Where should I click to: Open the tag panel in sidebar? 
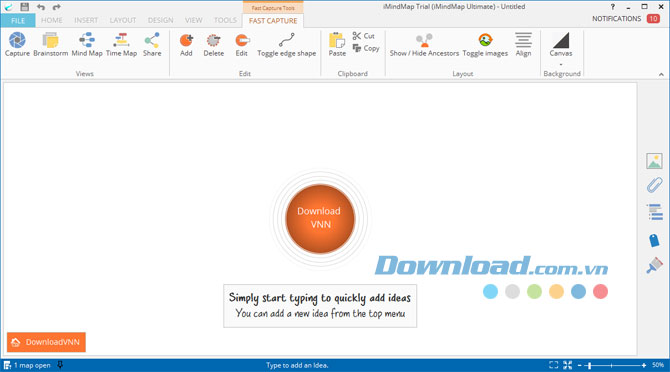(x=654, y=240)
